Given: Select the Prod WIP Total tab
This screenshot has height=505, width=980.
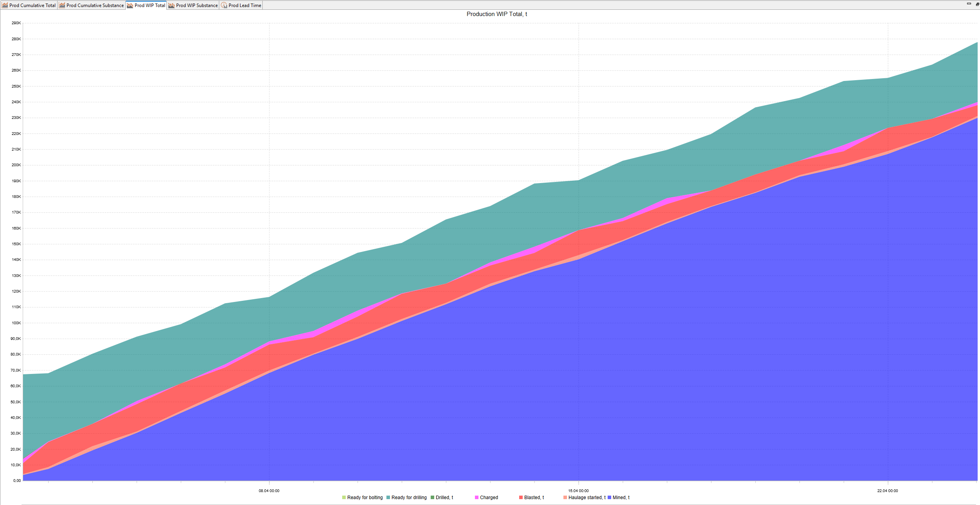Looking at the screenshot, I should pyautogui.click(x=146, y=5).
